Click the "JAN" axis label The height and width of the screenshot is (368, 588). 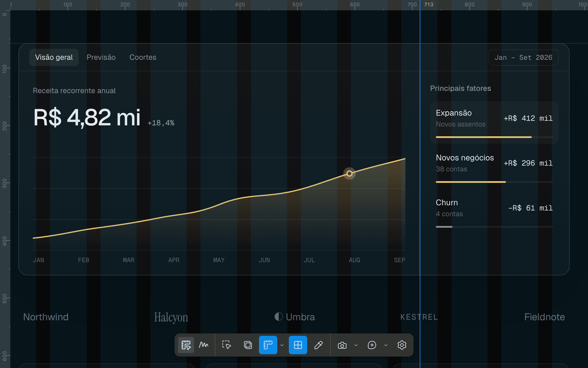(x=38, y=260)
